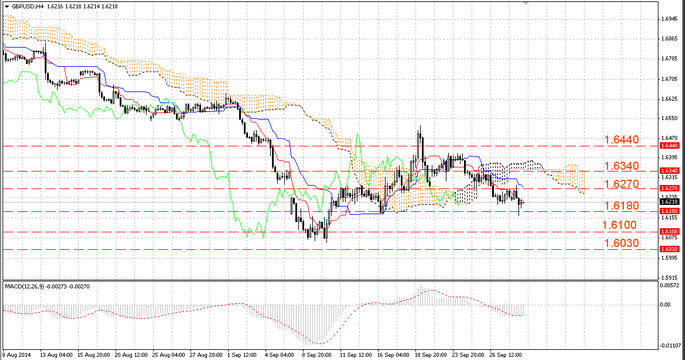The height and width of the screenshot is (360, 685).
Task: Click the grey chart shift triangle at chart top
Action: pos(526,3)
